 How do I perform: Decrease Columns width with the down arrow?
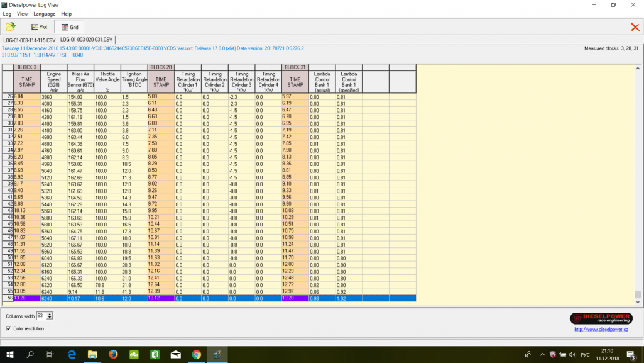50,318
